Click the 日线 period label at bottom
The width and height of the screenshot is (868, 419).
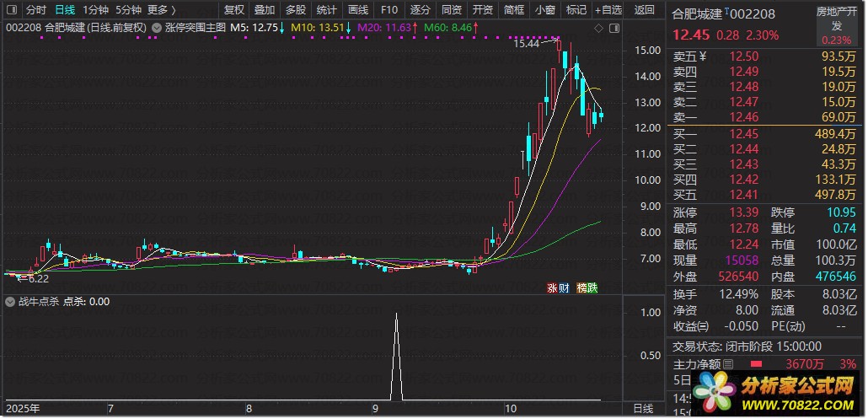point(643,409)
